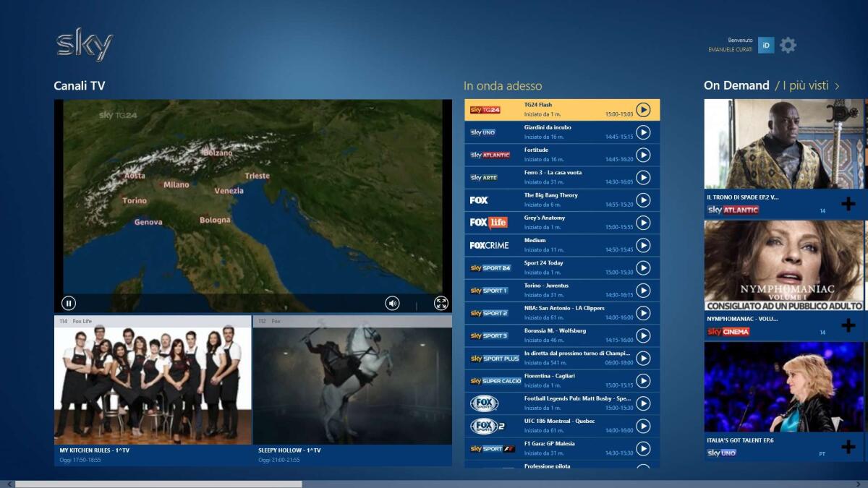Toggle playback of NBA San Antonio - LA Clippers
The width and height of the screenshot is (868, 488).
point(644,313)
